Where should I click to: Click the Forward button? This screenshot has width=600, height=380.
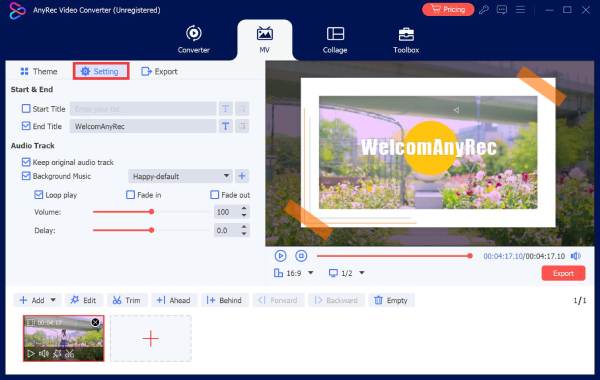tap(278, 300)
